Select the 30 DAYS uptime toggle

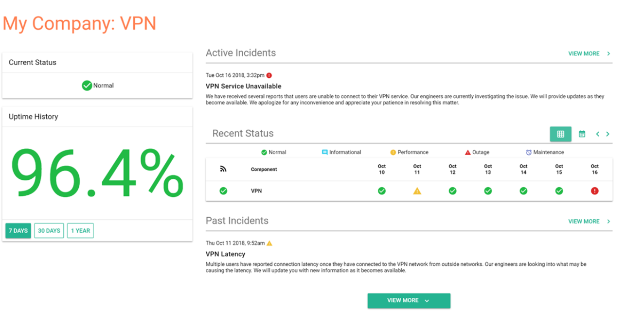point(49,230)
